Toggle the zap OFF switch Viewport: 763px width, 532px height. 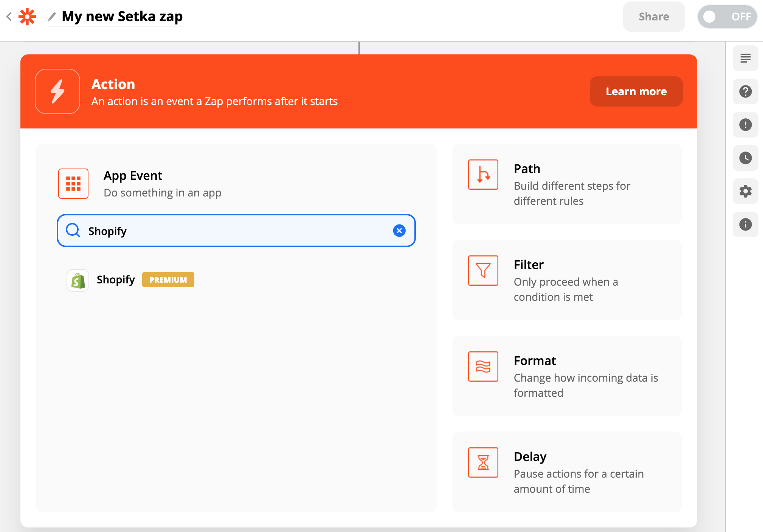coord(727,17)
